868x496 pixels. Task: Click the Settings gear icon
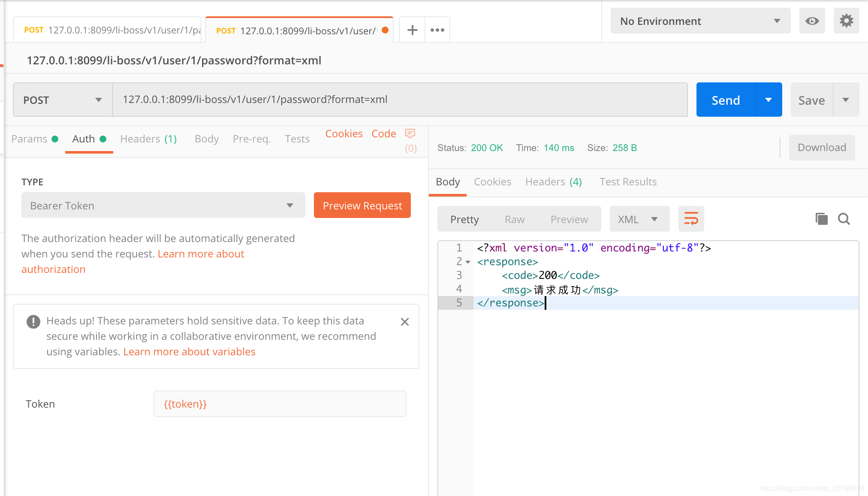pyautogui.click(x=847, y=21)
